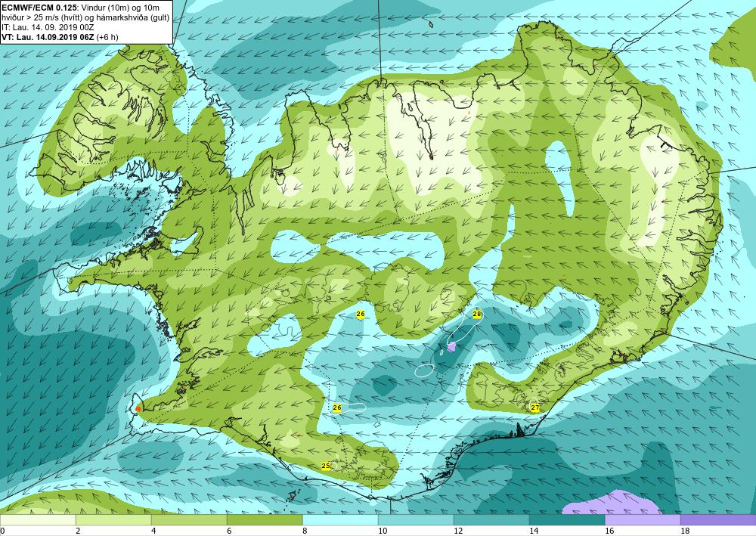The image size is (756, 536).
Task: Pick the light teal 10–12 m/s legend swatch
Action: point(416,520)
